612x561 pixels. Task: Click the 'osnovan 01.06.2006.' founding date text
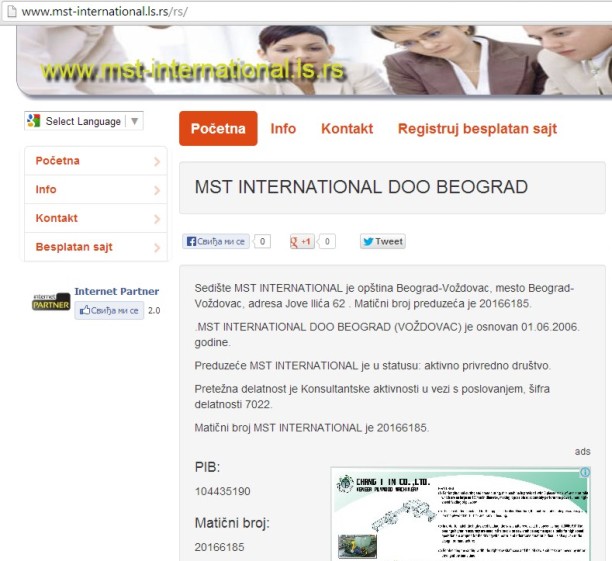click(x=527, y=327)
